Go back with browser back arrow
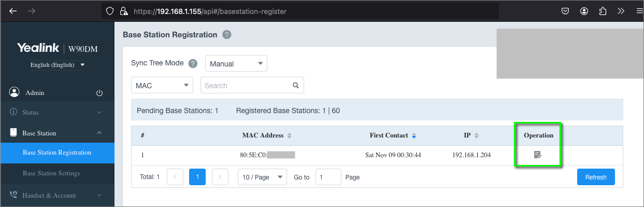 [x=12, y=11]
